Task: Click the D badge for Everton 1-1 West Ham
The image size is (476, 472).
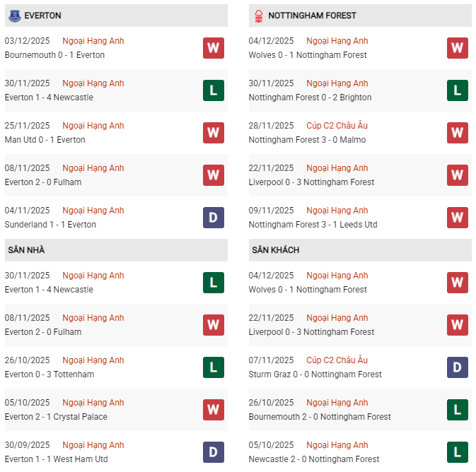Action: (214, 452)
